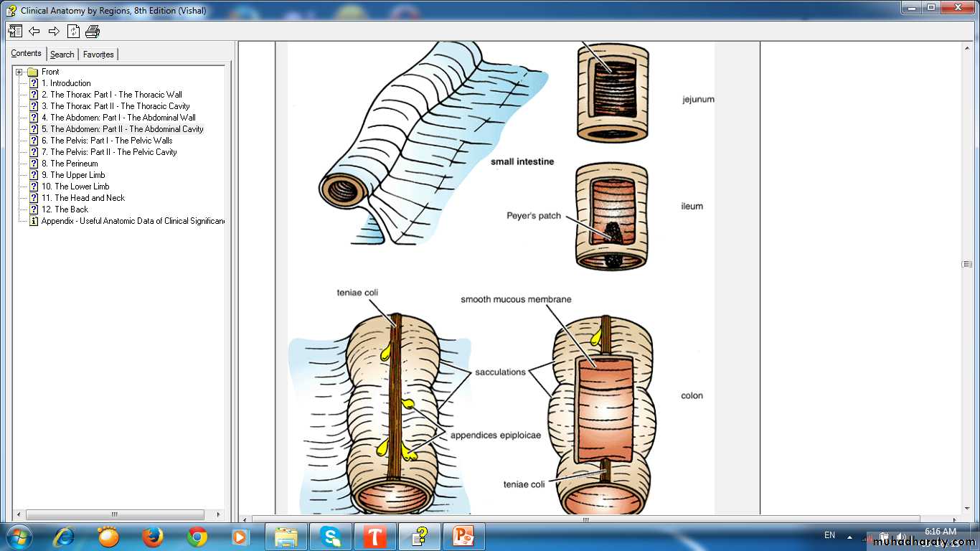Screen dimensions: 980x551
Task: Open 9. The Upper Limb chapter
Action: point(72,175)
